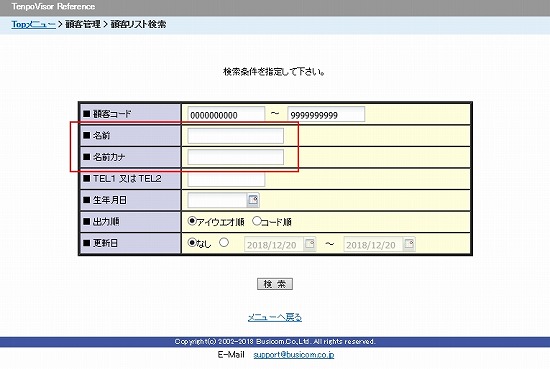Image resolution: width=550 pixels, height=369 pixels.
Task: Click the update end date field 2018/12/20
Action: 374,244
